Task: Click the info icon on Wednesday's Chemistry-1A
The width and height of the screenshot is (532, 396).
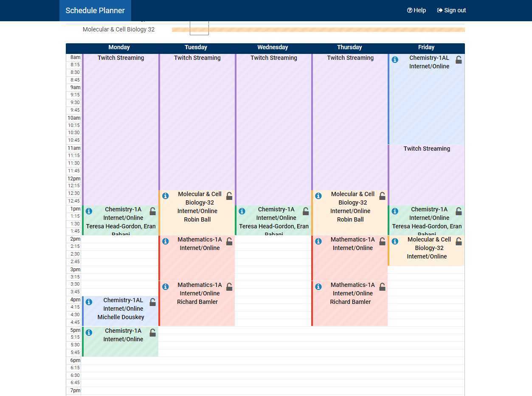Action: click(x=242, y=211)
